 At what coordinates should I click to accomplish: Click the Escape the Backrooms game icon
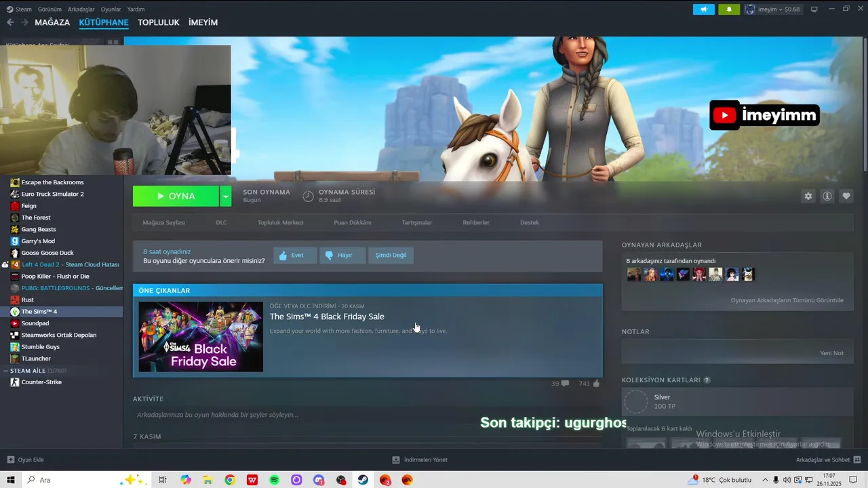15,182
